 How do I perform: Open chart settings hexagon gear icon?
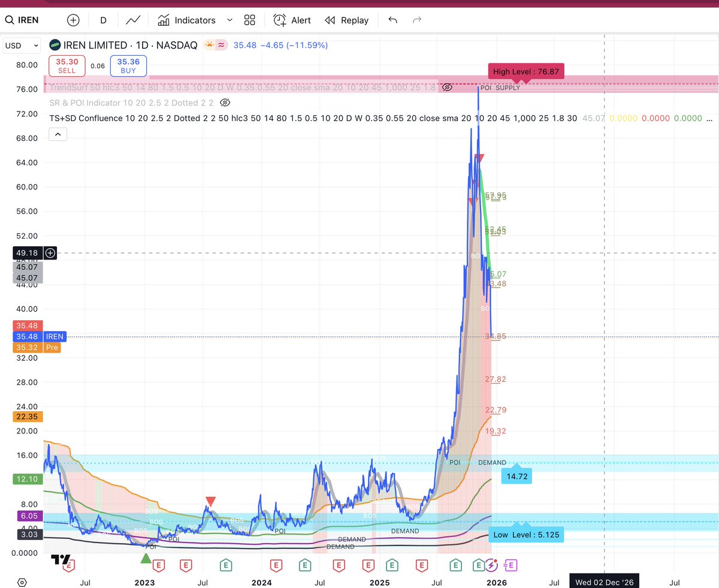click(x=22, y=583)
